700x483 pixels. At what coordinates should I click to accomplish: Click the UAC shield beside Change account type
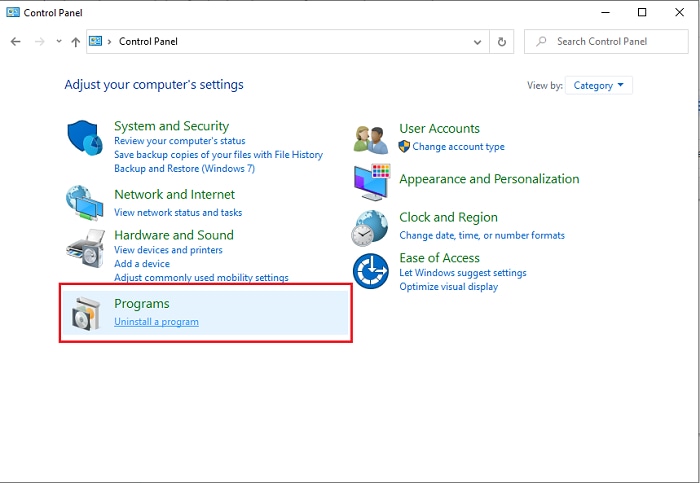point(404,146)
